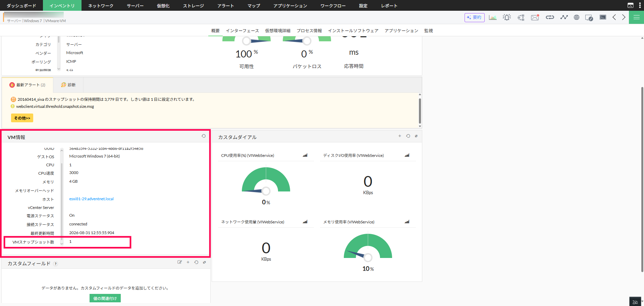Open the globe browse icon
The width and height of the screenshot is (644, 306).
click(577, 17)
